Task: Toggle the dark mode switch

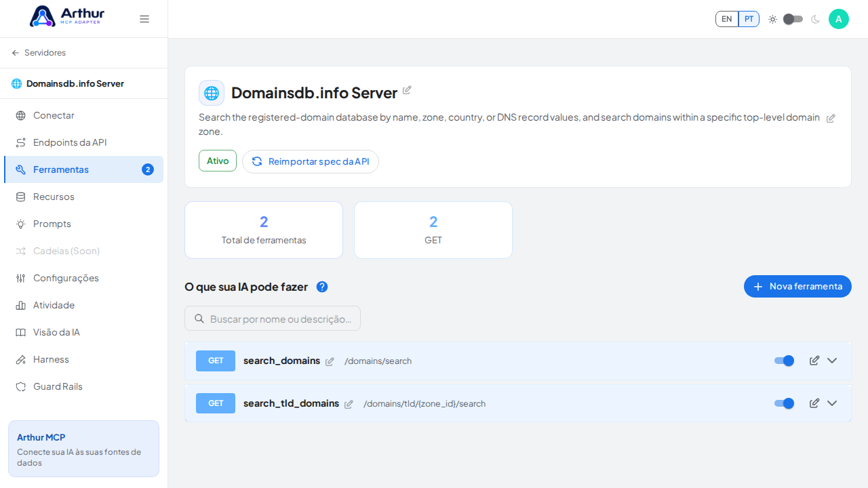Action: coord(793,19)
